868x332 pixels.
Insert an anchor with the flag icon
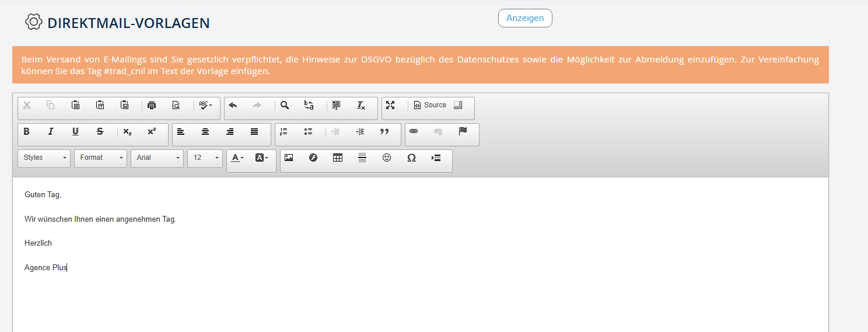(463, 132)
